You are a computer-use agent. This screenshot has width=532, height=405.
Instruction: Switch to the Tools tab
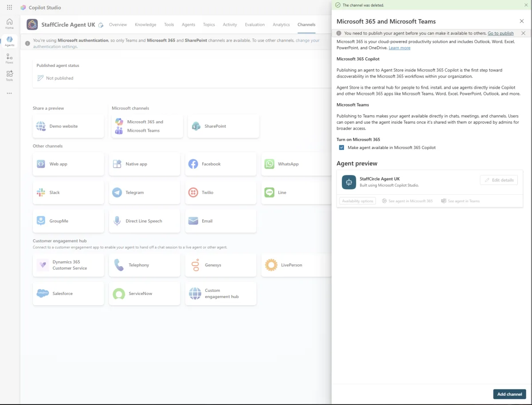tap(169, 25)
